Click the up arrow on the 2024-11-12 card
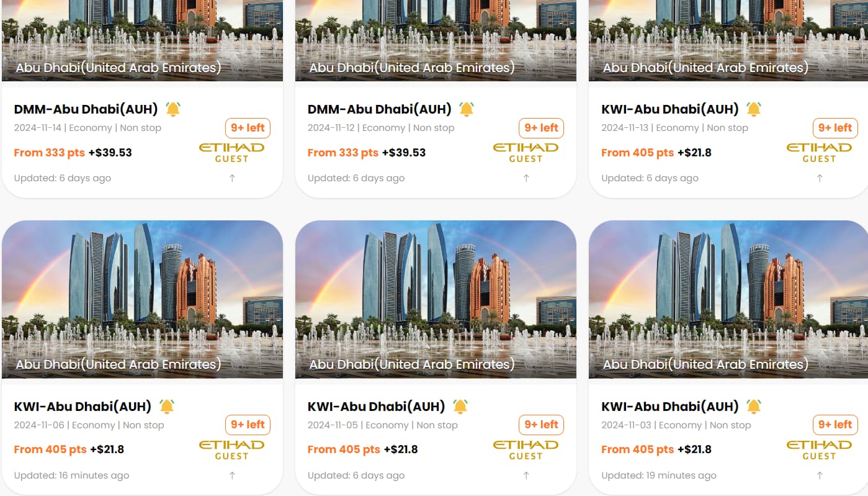This screenshot has height=496, width=868. pyautogui.click(x=526, y=178)
